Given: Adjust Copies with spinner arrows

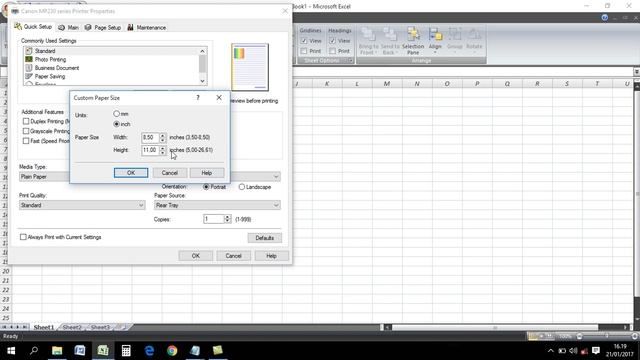Looking at the screenshot, I should 227,219.
